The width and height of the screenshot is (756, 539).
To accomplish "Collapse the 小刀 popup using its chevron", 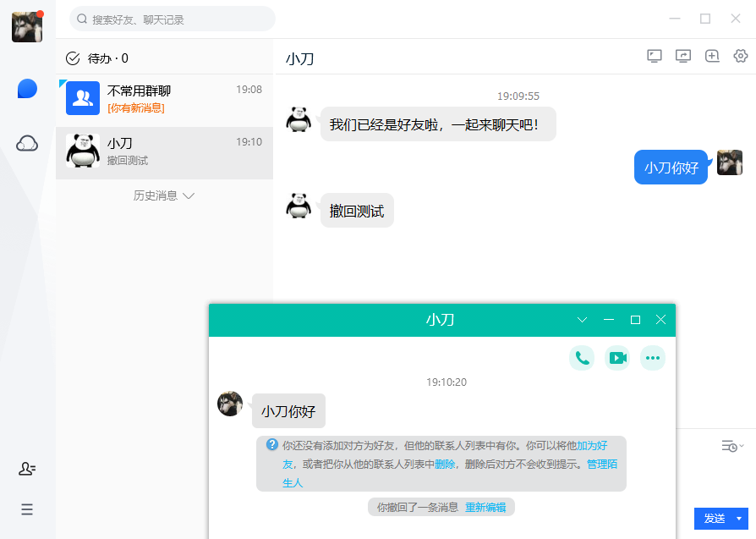I will pyautogui.click(x=581, y=320).
